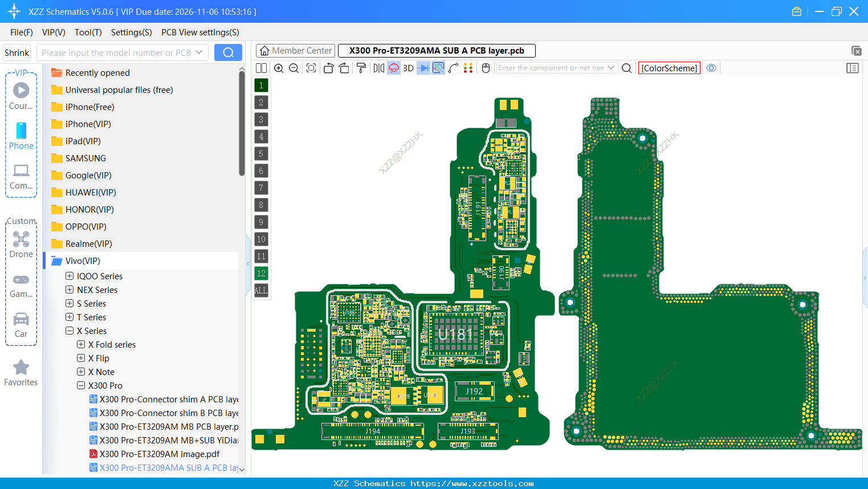Click the brush/paint roller toolbar tool
This screenshot has width=868, height=489.
point(361,68)
